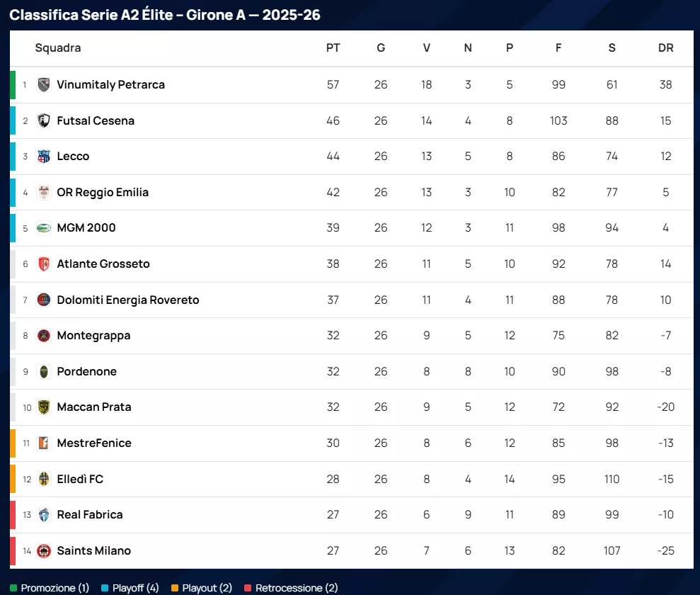The image size is (700, 595).
Task: Click the Saints Milano team logo
Action: tap(44, 550)
